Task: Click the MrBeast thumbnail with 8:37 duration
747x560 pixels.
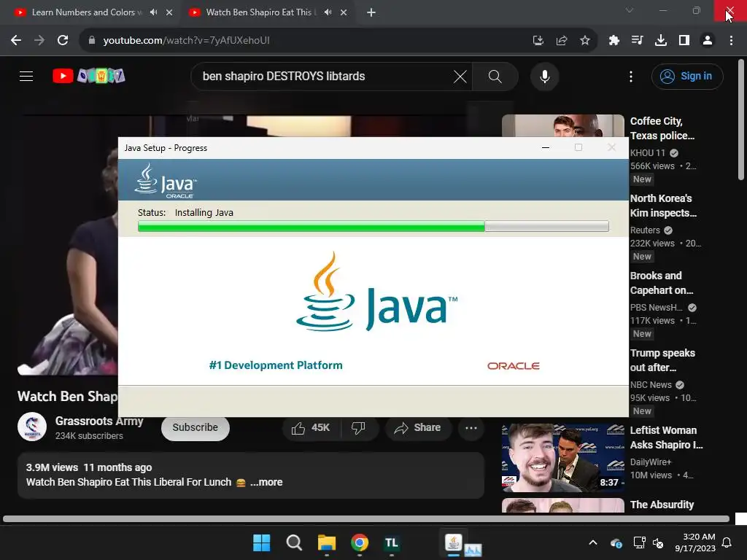Action: tap(562, 458)
